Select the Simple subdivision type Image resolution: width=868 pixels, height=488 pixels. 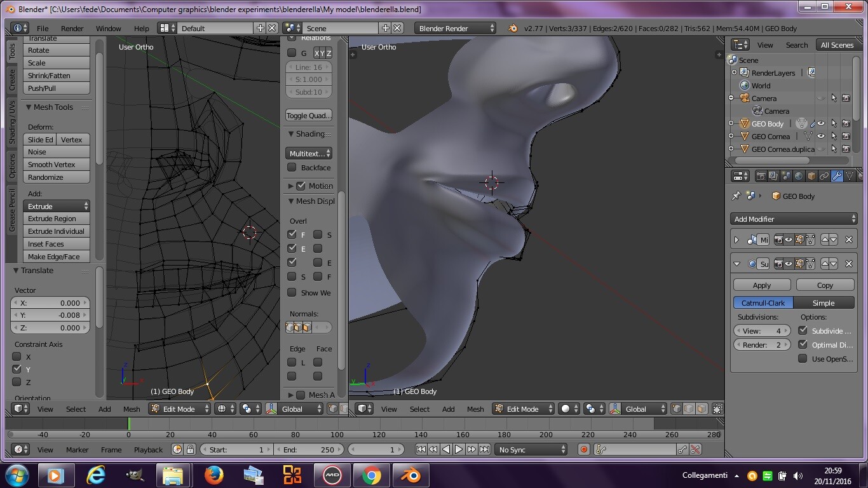tap(824, 303)
